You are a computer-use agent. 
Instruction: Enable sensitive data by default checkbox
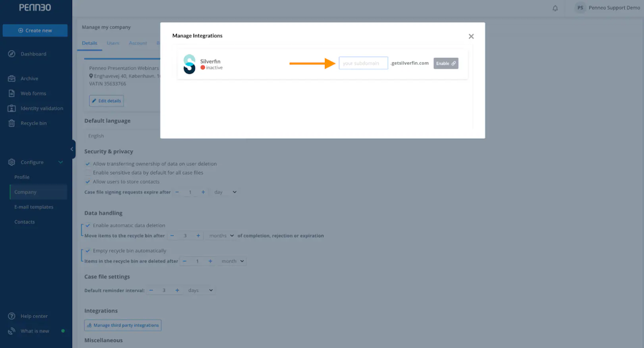pyautogui.click(x=88, y=173)
